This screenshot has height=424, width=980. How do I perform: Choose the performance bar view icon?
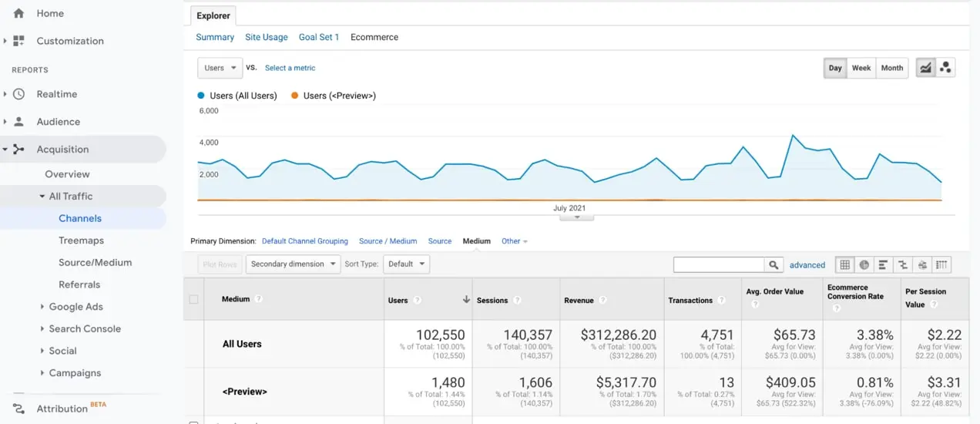(x=883, y=264)
